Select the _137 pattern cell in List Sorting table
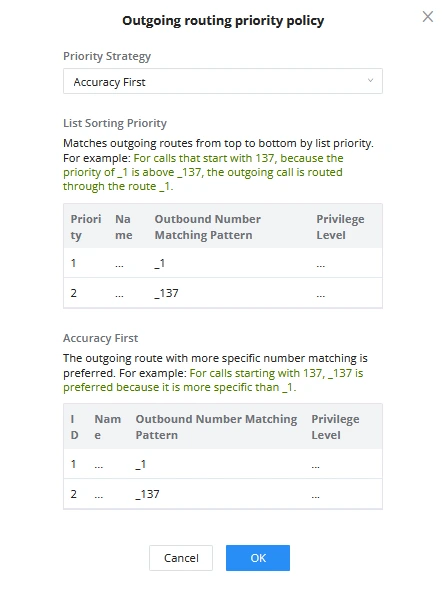Viewport: 446px width, 589px height. (x=166, y=293)
